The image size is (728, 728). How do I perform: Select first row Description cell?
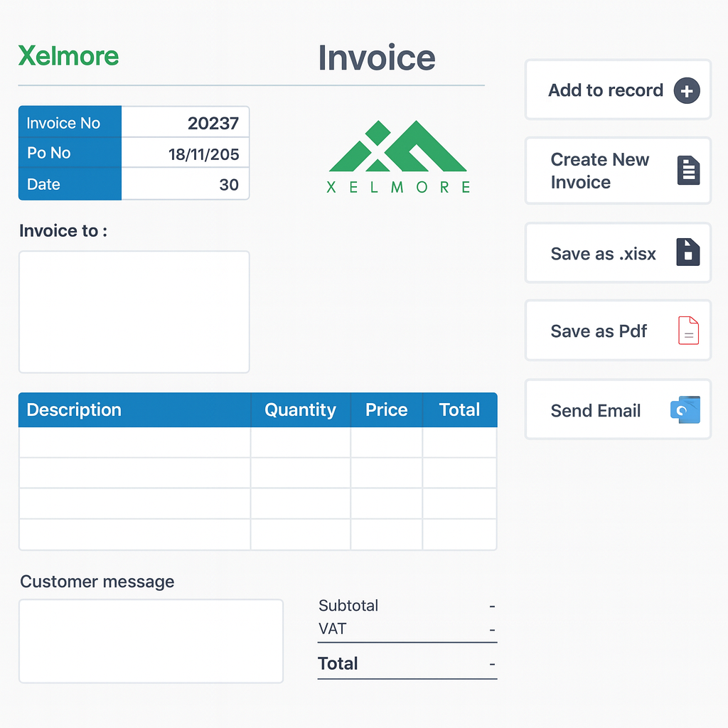[134, 442]
